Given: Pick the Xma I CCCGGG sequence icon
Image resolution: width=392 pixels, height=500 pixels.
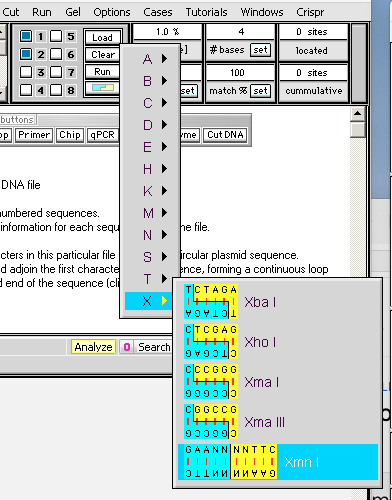Looking at the screenshot, I should (x=211, y=381).
